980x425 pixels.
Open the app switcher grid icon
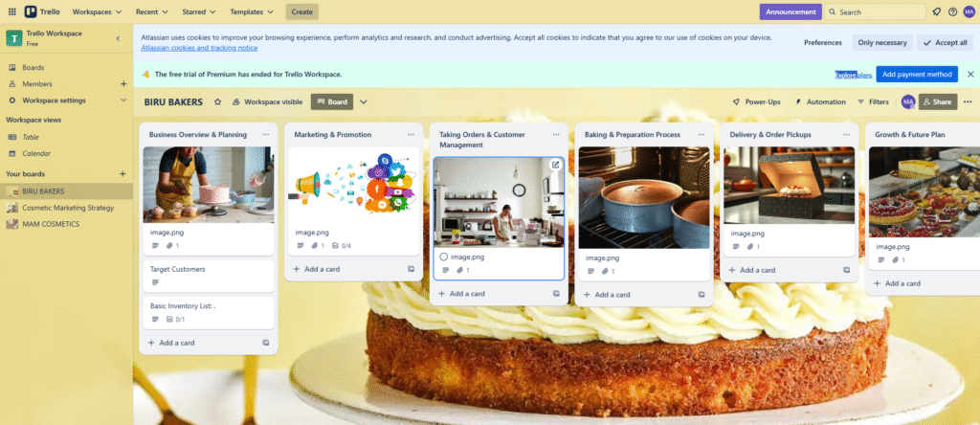click(x=11, y=11)
